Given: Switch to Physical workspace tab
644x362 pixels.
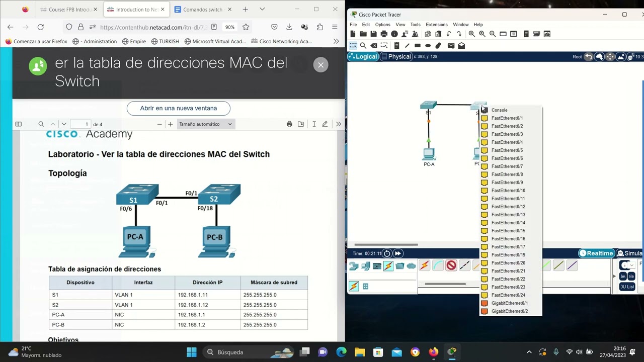Looking at the screenshot, I should (396, 57).
